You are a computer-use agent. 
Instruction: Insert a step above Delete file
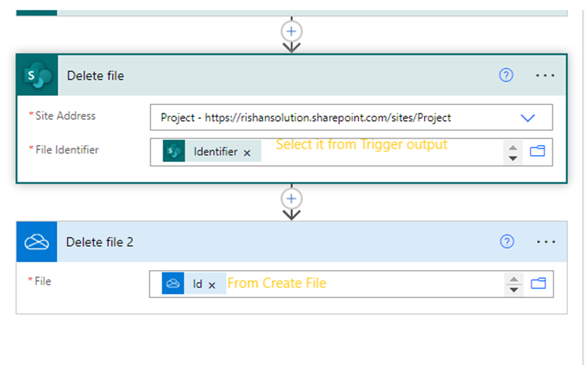click(291, 31)
